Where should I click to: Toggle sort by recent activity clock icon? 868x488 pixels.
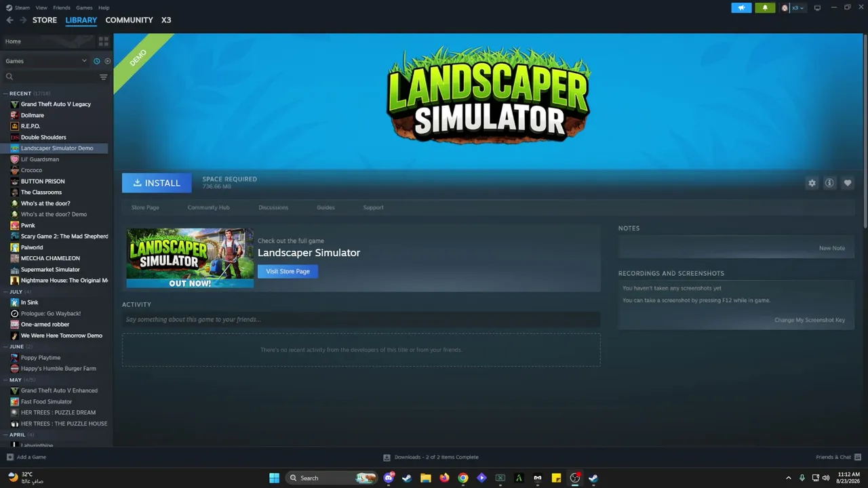96,61
